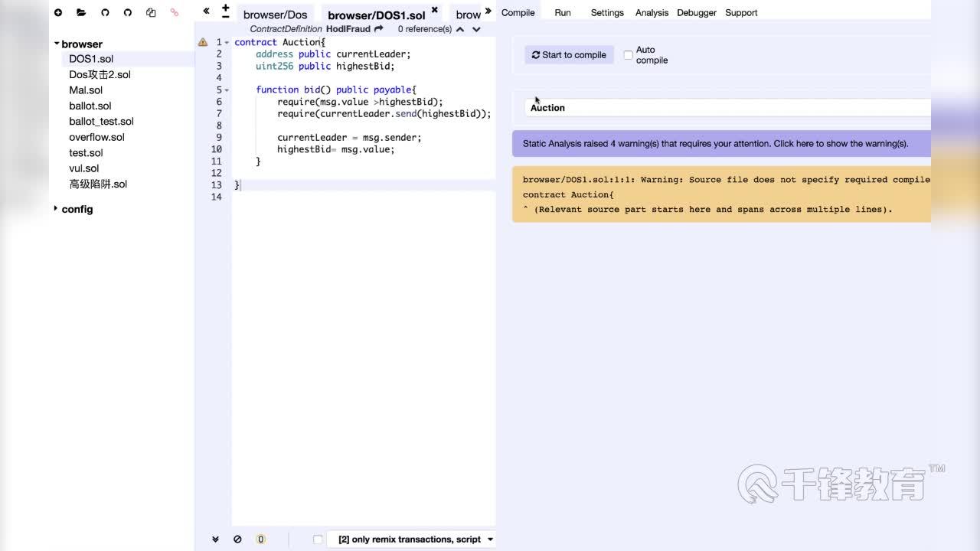The image size is (980, 551).
Task: Open the Analysis tab
Action: (x=652, y=12)
